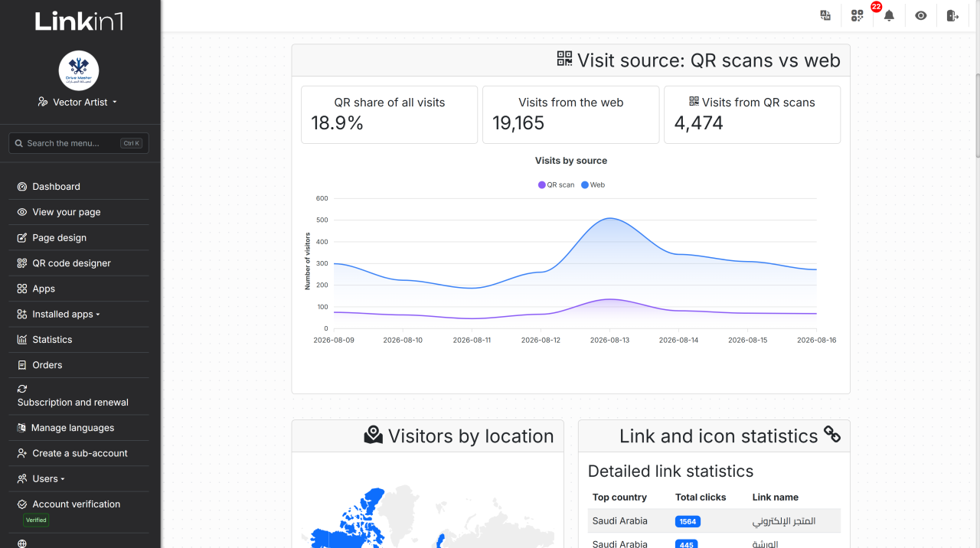Open the Vector Artist account dropdown
Screen dimensions: 980x548
[x=78, y=102]
